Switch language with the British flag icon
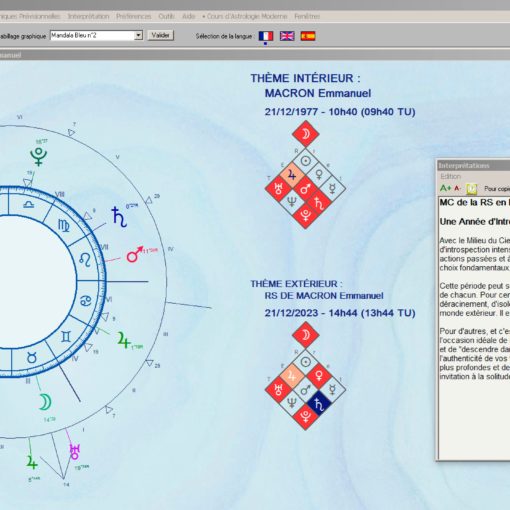 pyautogui.click(x=287, y=36)
